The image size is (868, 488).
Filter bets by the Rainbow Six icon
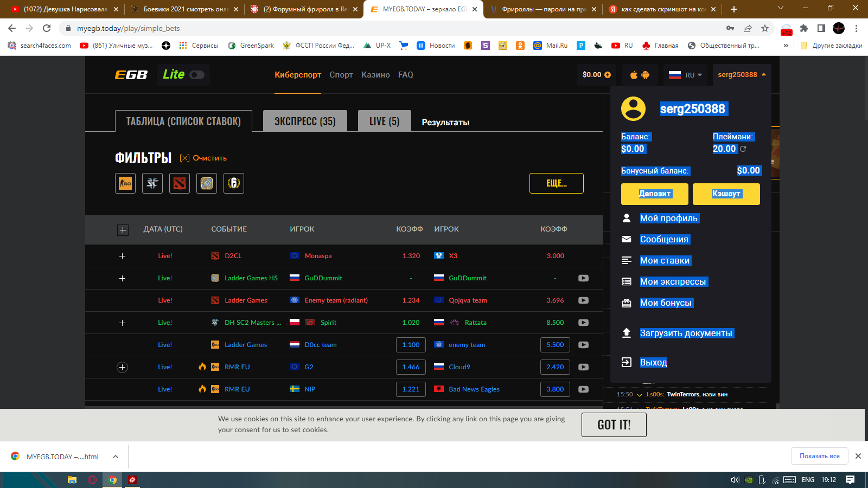[234, 183]
